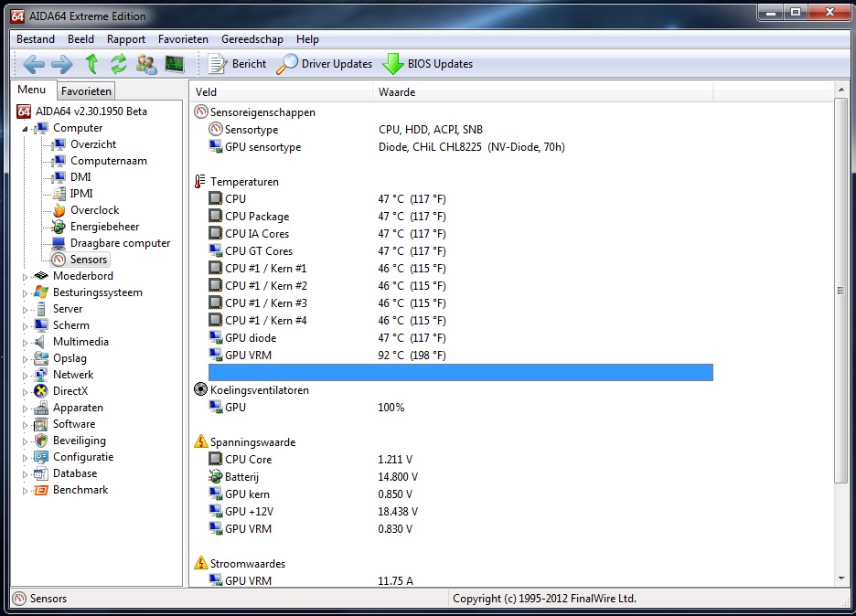The height and width of the screenshot is (616, 856).
Task: Select the Batterij 14.800 V row
Action: (460, 477)
